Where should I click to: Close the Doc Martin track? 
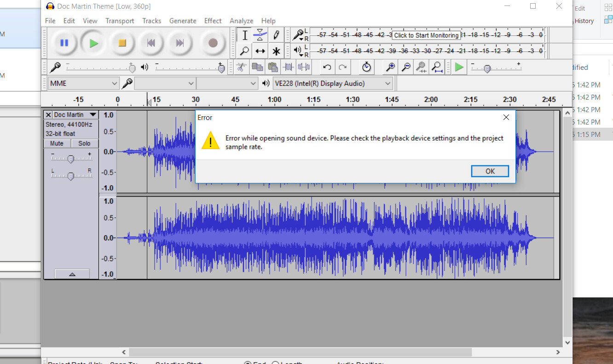tap(48, 114)
